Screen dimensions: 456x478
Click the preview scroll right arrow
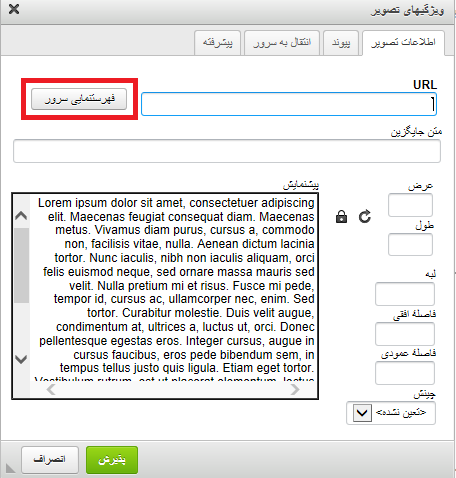point(295,389)
